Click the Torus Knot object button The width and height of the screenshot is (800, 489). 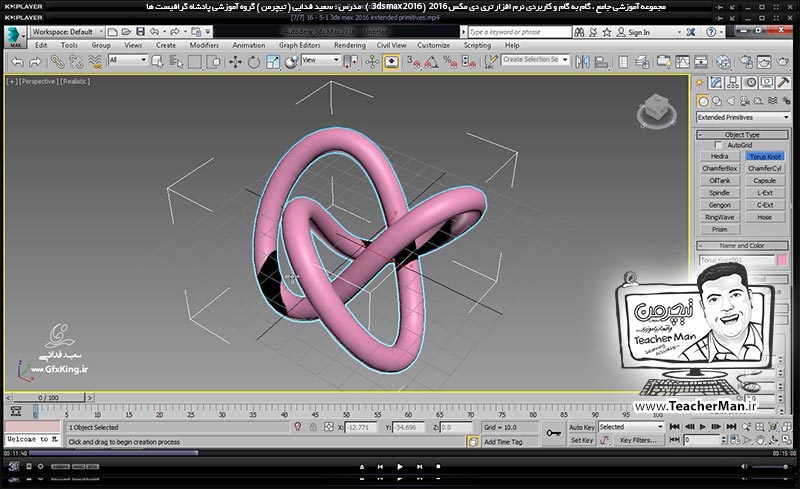765,156
